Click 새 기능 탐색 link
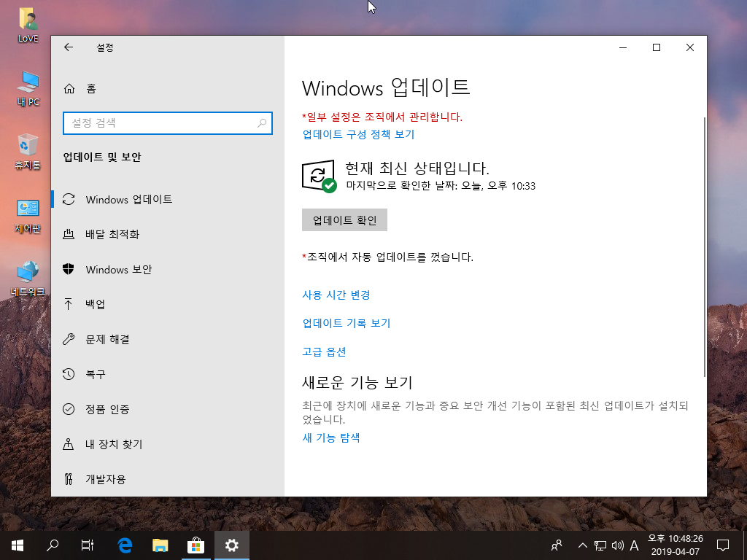The width and height of the screenshot is (747, 560). [330, 437]
